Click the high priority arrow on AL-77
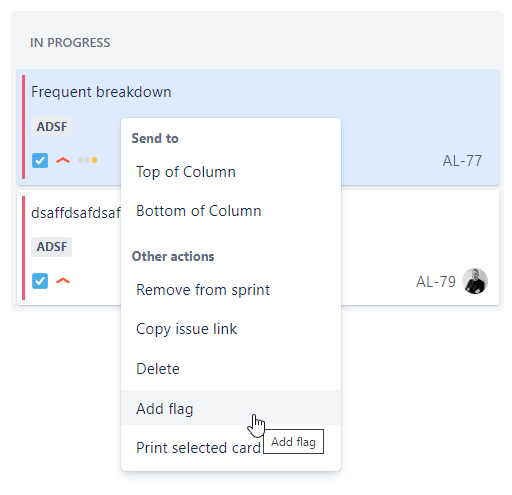Image resolution: width=512 pixels, height=495 pixels. coord(63,161)
